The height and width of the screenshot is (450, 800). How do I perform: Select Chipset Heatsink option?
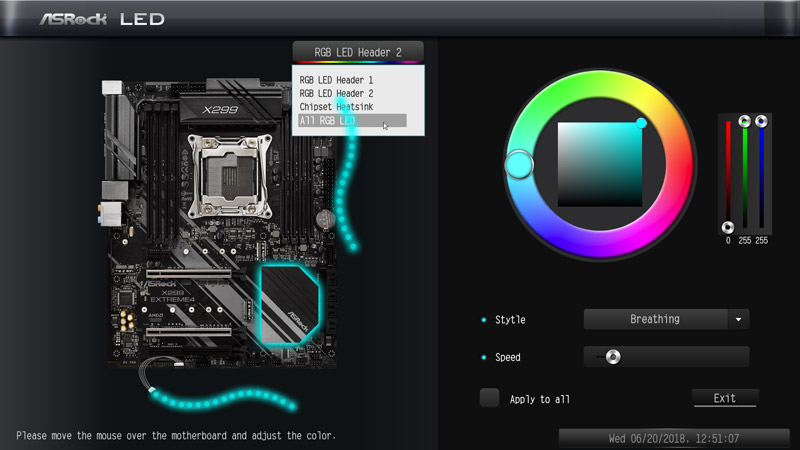click(x=336, y=107)
